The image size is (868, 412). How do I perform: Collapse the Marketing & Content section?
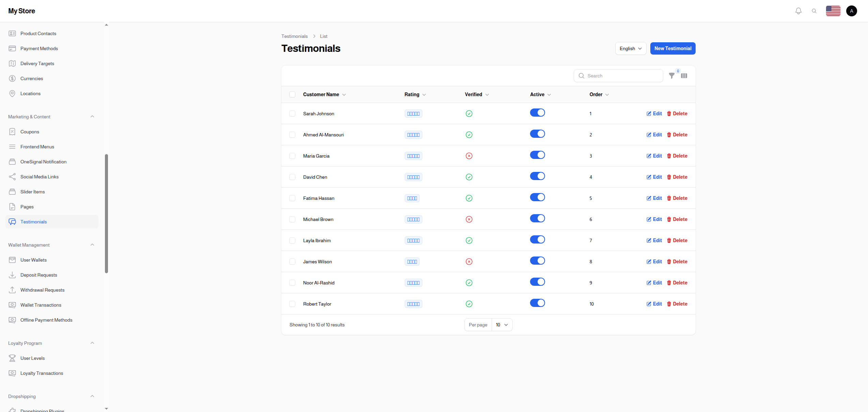[x=92, y=116]
